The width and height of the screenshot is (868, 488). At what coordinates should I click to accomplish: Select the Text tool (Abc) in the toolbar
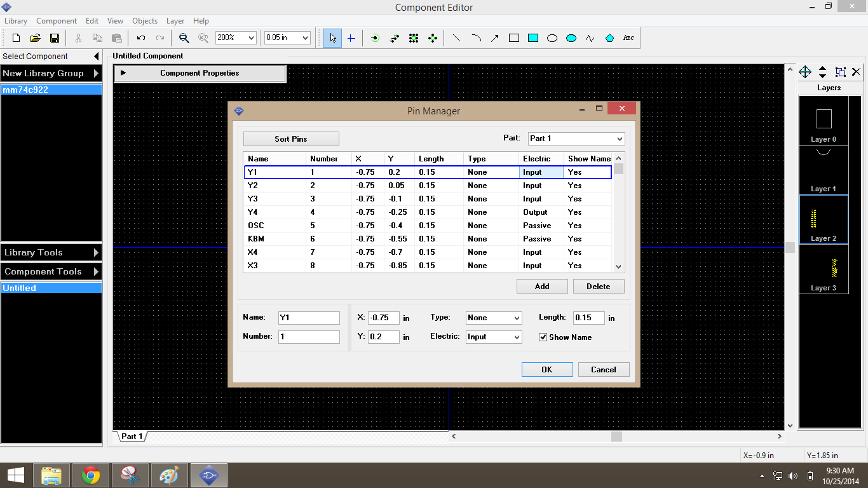[x=628, y=38]
